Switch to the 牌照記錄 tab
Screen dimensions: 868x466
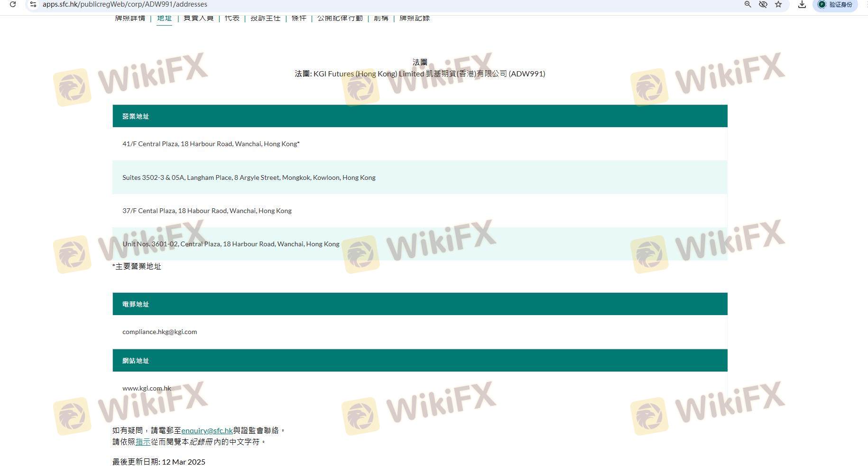(x=415, y=18)
